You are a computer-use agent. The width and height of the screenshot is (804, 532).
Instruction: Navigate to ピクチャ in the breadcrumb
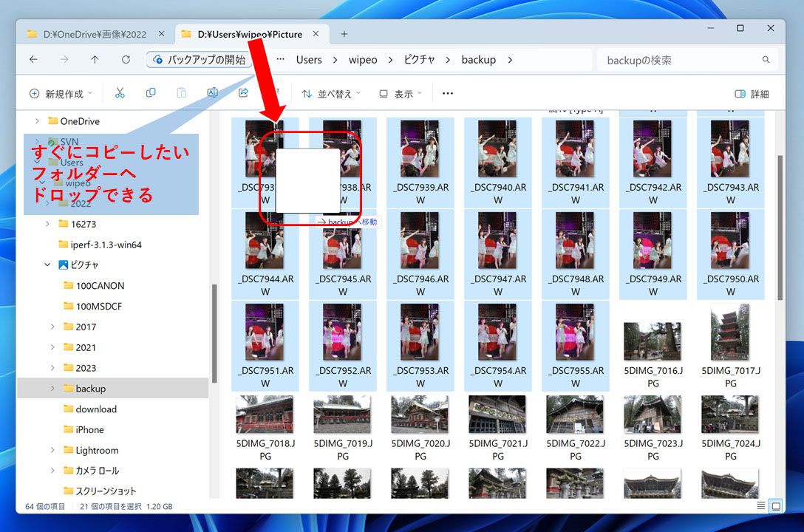click(x=419, y=60)
